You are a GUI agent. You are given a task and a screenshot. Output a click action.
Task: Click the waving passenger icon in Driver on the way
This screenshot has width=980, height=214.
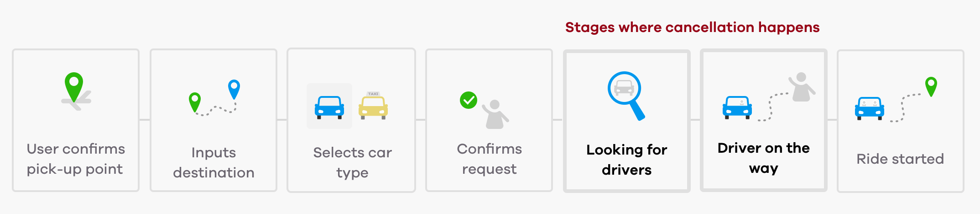pos(802,87)
